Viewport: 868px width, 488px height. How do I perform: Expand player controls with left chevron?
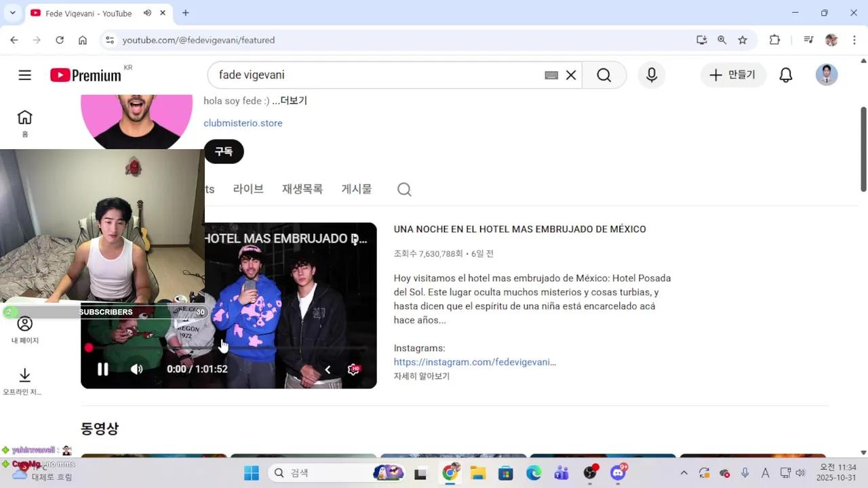click(x=328, y=369)
